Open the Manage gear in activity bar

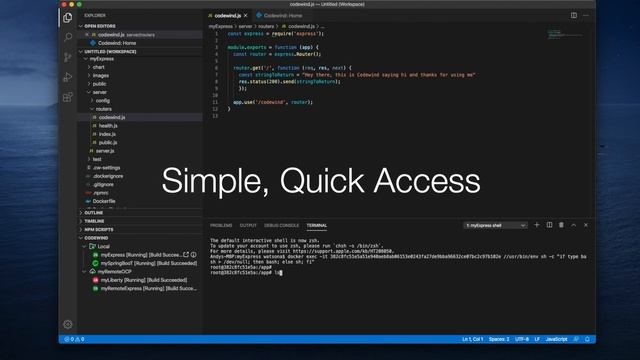coord(68,324)
